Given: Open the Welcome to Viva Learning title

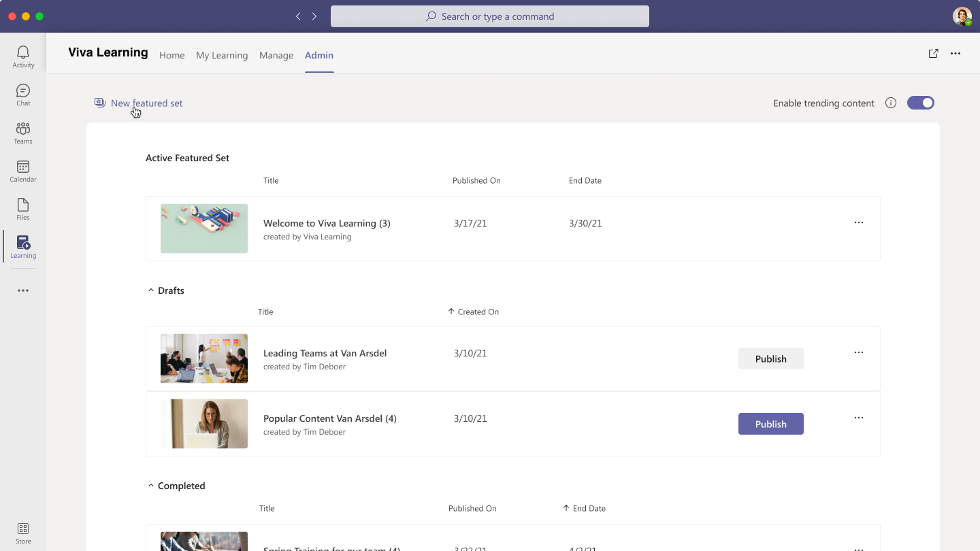Looking at the screenshot, I should [327, 223].
